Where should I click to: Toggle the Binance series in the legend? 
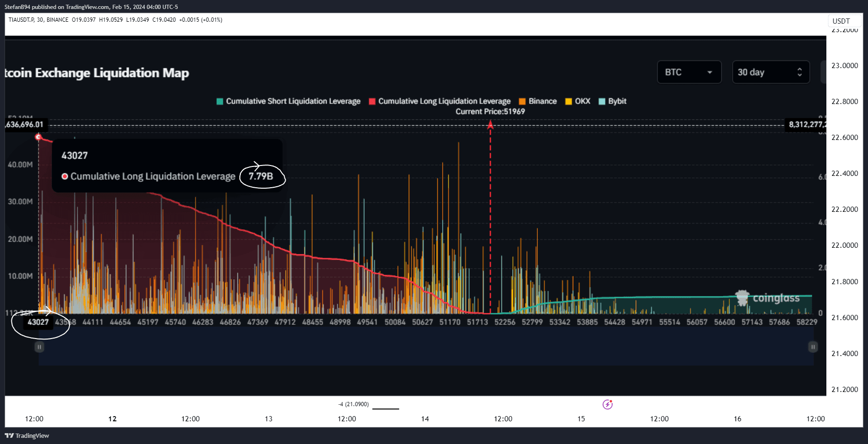pos(537,101)
